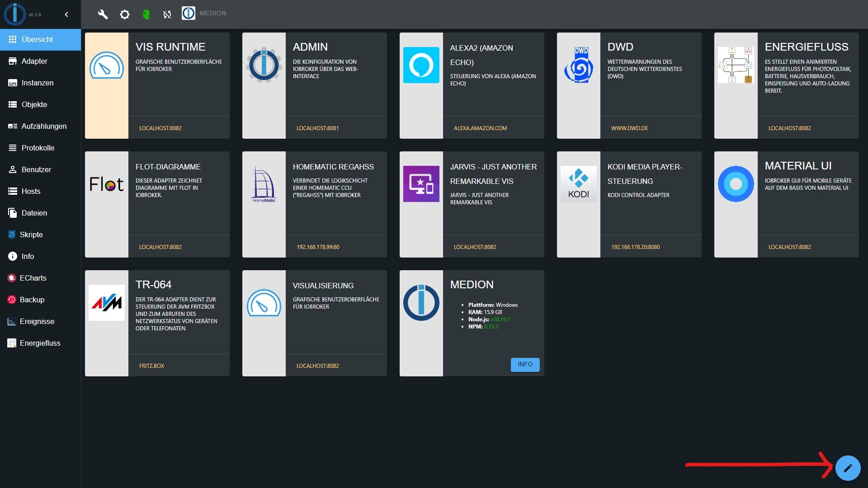Open the MEDION host selector
The width and height of the screenshot is (868, 488).
click(204, 13)
